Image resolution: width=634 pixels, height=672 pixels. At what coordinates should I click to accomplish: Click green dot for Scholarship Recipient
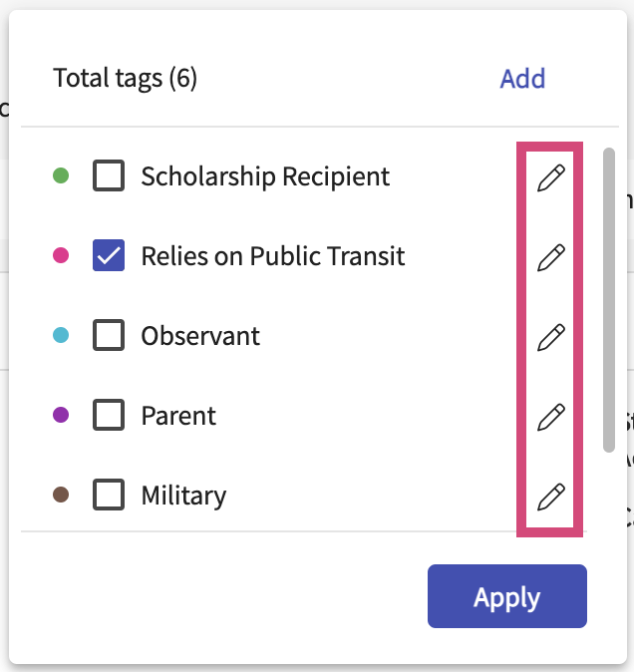[61, 176]
